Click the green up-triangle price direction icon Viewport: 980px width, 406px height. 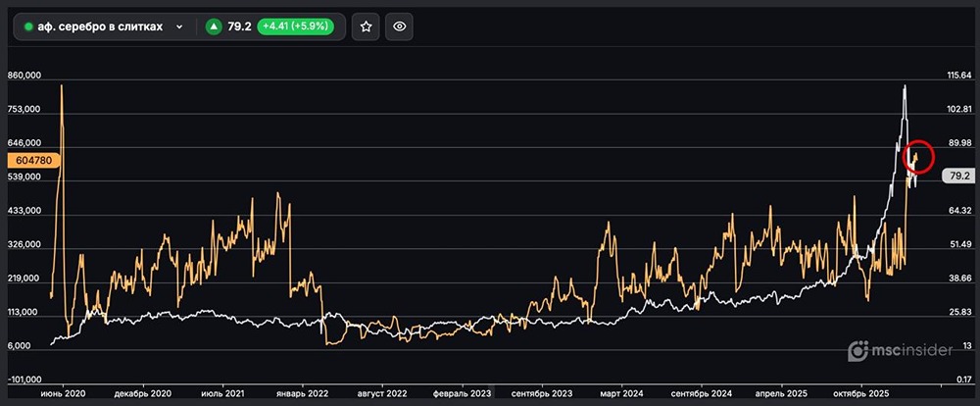coord(213,27)
